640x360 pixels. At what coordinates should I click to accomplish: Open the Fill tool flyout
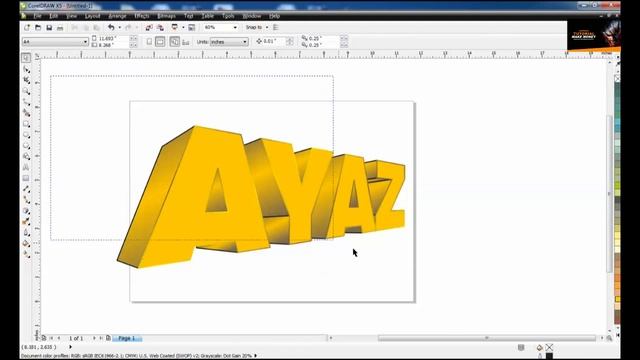tap(26, 244)
